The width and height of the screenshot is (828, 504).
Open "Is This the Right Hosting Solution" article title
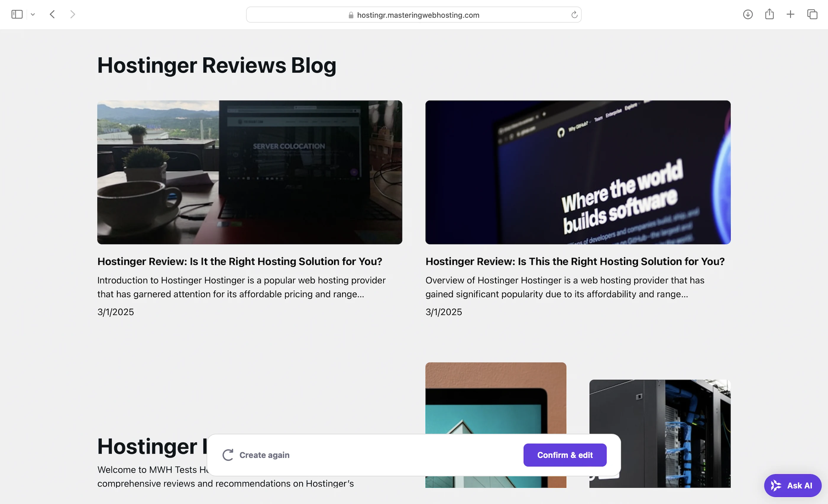(575, 261)
